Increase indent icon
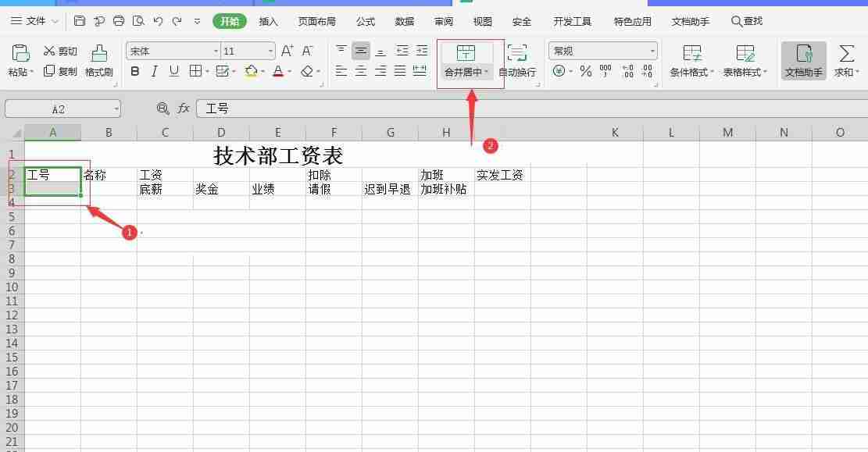This screenshot has width=868, height=452. tap(422, 51)
